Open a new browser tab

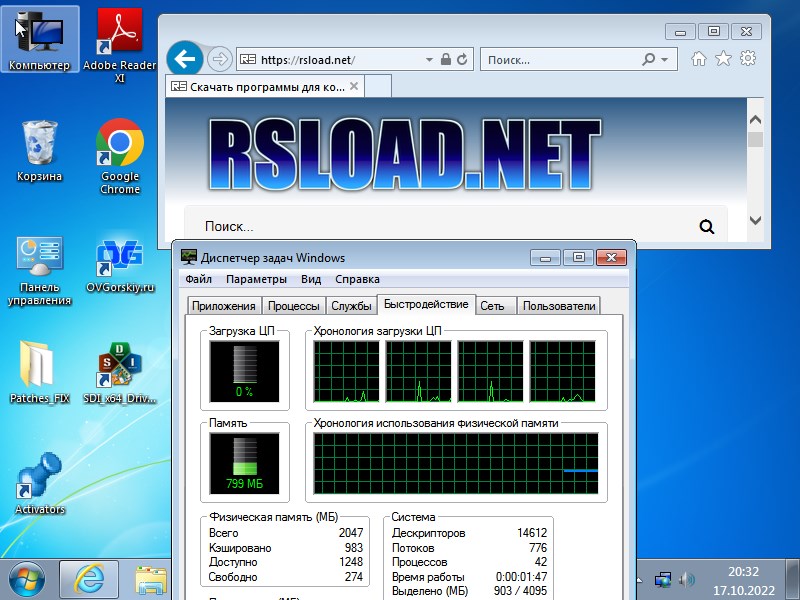click(x=378, y=86)
